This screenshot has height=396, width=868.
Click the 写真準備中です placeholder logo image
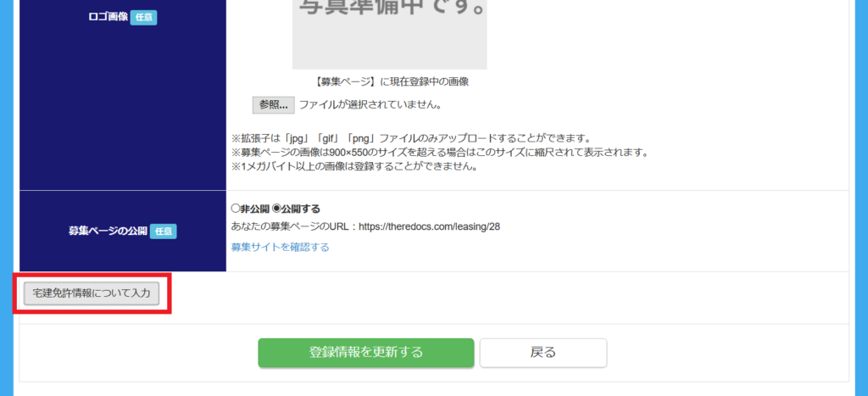[390, 33]
